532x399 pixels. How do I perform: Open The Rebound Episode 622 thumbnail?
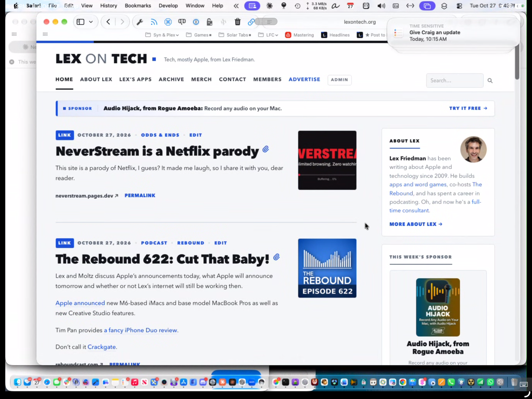[327, 268]
